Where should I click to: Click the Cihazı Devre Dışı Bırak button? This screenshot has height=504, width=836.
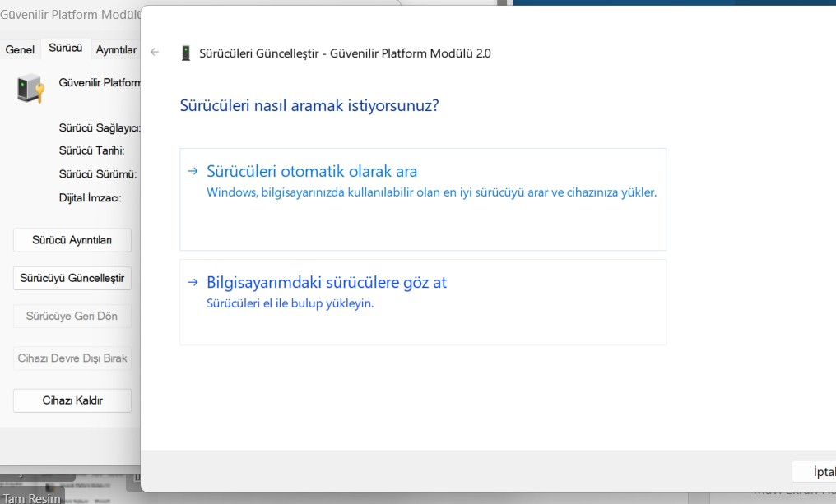point(72,358)
